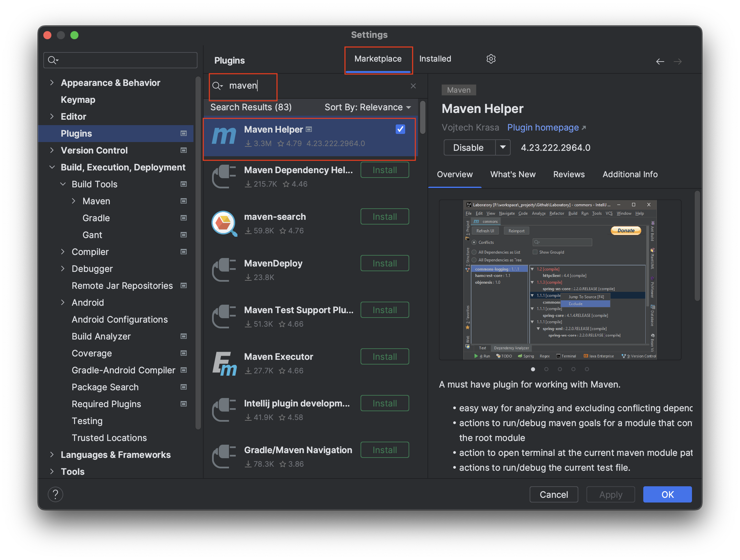This screenshot has height=560, width=740.
Task: Clear the maven search with X icon
Action: (x=413, y=86)
